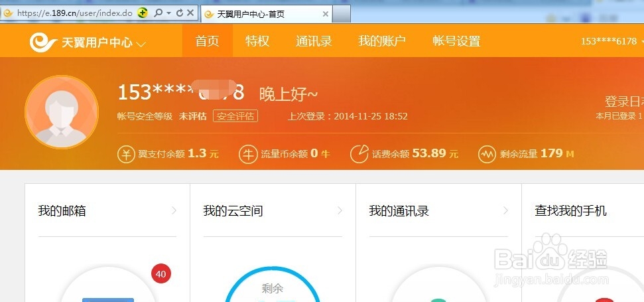The height and width of the screenshot is (302, 644).
Task: Click the 我的通讯录 heading
Action: (399, 211)
